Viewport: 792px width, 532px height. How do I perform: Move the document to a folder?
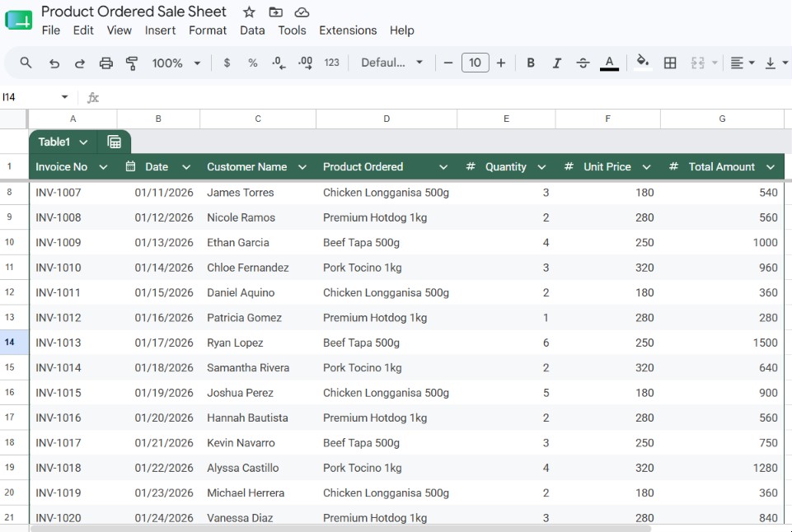(x=275, y=12)
